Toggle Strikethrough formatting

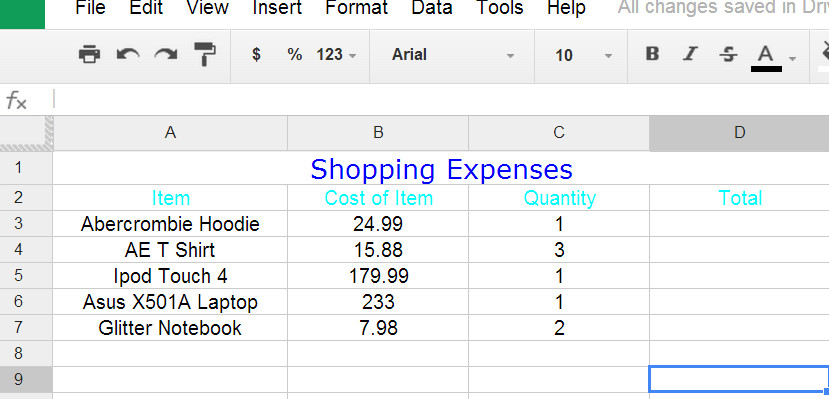click(729, 54)
